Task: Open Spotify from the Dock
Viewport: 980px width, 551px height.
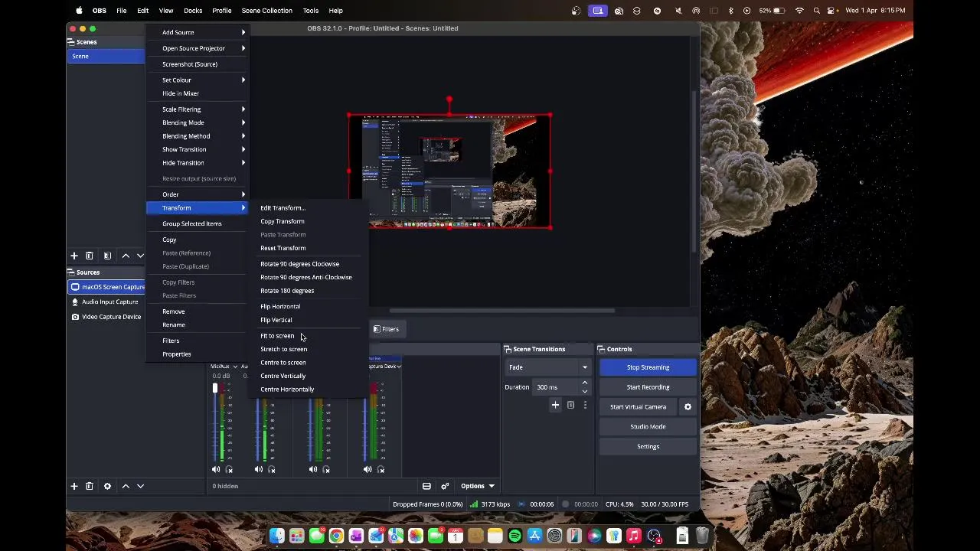Action: click(x=514, y=536)
